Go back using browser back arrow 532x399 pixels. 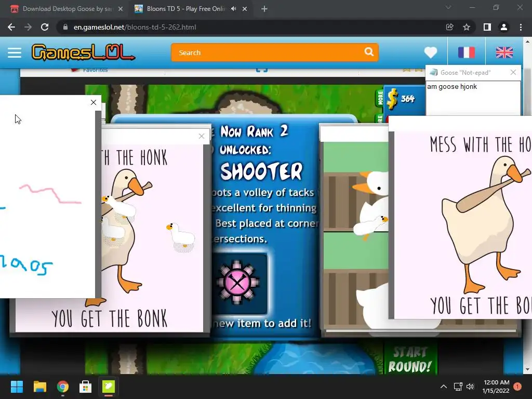[x=11, y=27]
